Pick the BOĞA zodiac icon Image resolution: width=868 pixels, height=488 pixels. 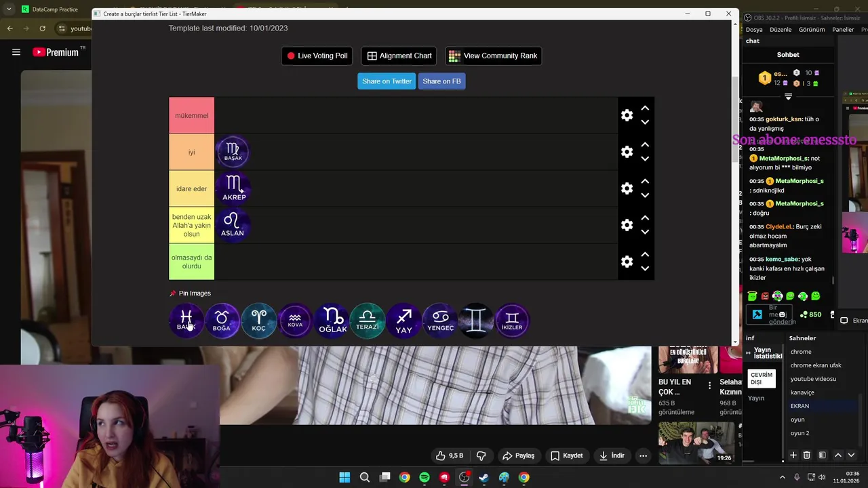click(222, 320)
